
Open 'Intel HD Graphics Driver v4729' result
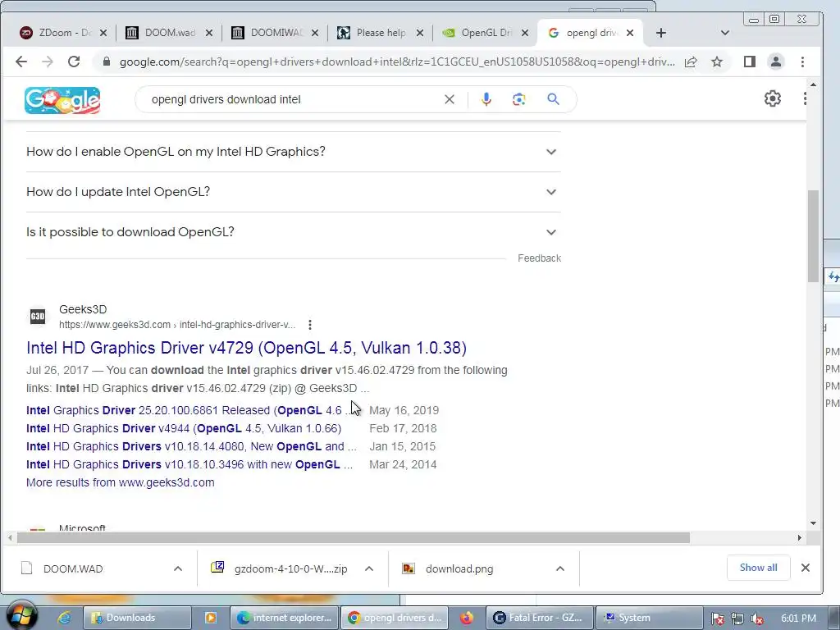tap(246, 348)
